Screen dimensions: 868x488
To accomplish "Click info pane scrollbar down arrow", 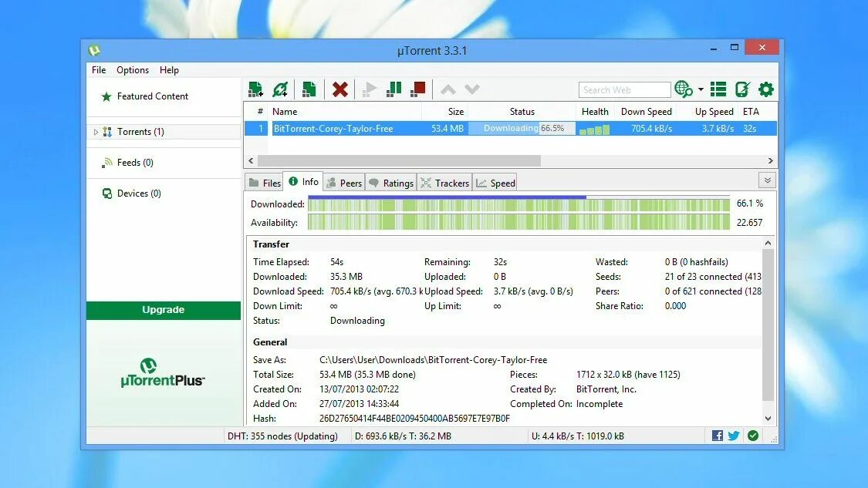I will [768, 419].
